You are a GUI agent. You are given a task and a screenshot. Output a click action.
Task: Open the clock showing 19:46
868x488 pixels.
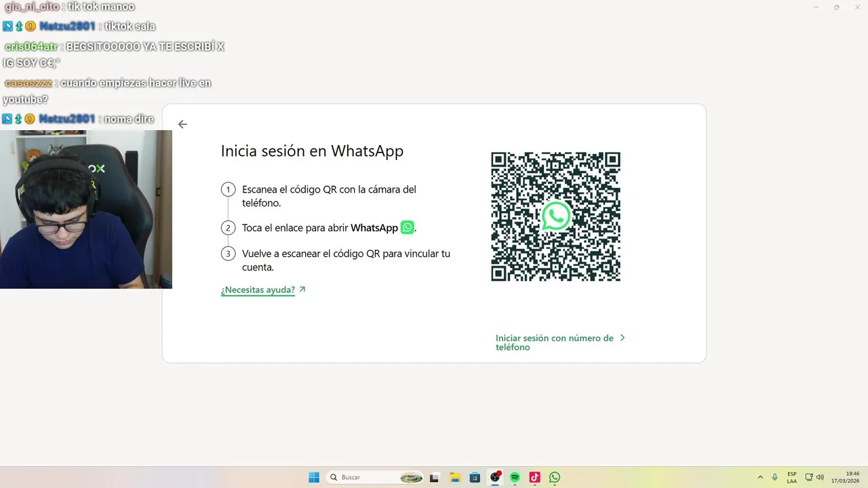pyautogui.click(x=846, y=477)
